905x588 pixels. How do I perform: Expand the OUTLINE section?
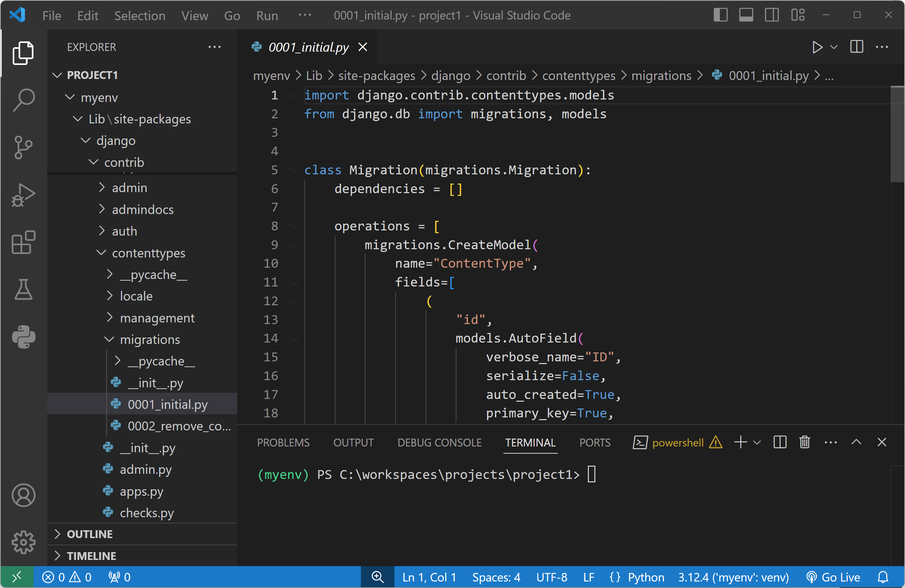coord(89,534)
